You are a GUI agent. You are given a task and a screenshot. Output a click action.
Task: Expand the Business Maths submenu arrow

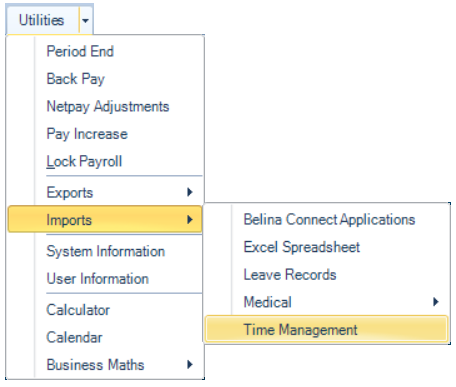[x=190, y=365]
